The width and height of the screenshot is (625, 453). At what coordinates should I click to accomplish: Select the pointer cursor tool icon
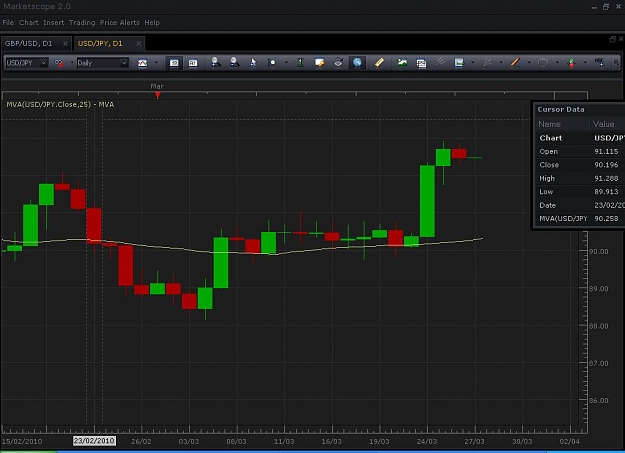click(x=253, y=63)
